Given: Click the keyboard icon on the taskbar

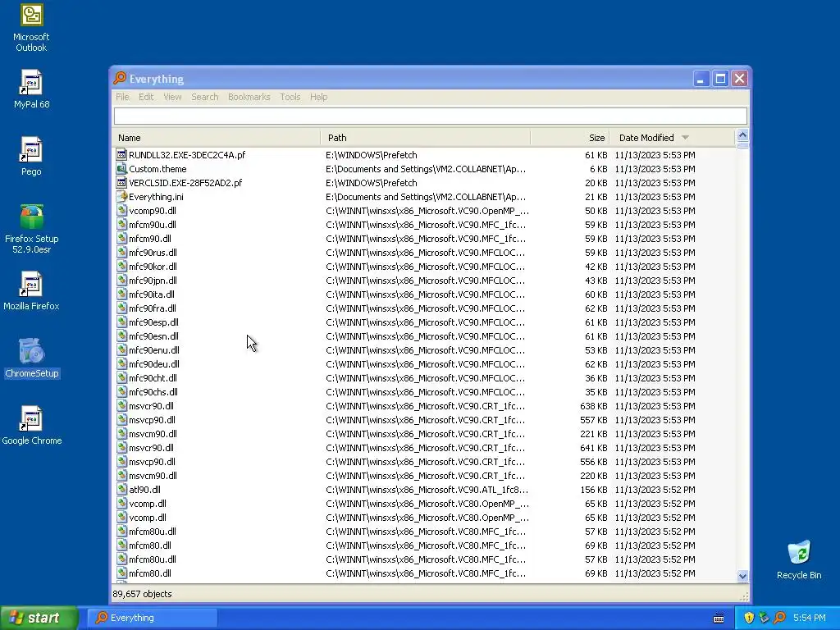Looking at the screenshot, I should (719, 619).
